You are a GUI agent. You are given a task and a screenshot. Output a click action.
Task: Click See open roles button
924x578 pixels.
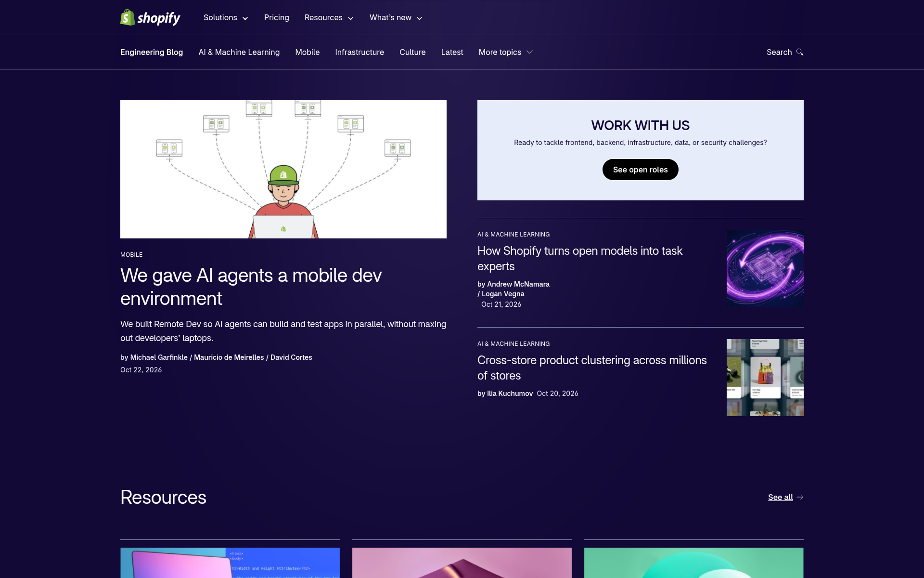point(641,170)
